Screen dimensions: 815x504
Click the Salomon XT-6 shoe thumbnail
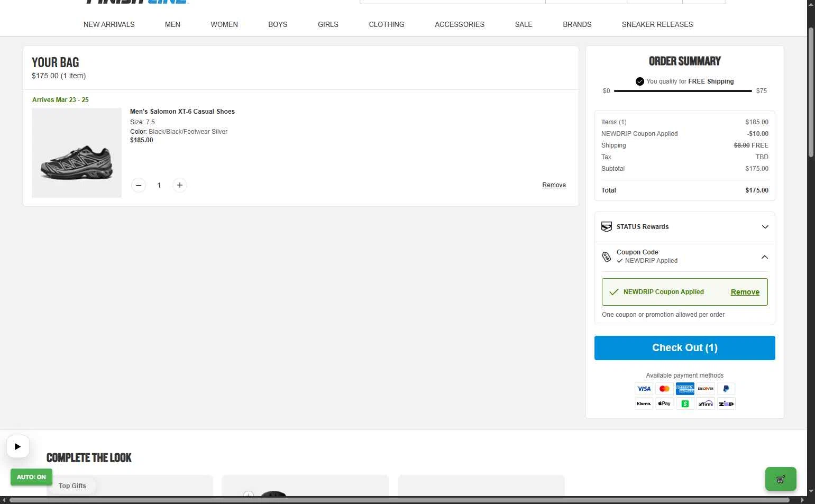[x=77, y=153]
